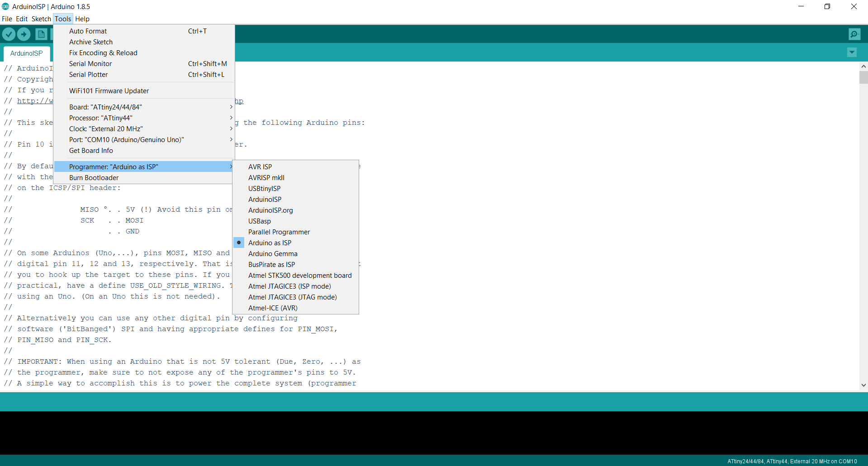The width and height of the screenshot is (868, 466).
Task: Click Fix Encoding & Reload
Action: 144,53
